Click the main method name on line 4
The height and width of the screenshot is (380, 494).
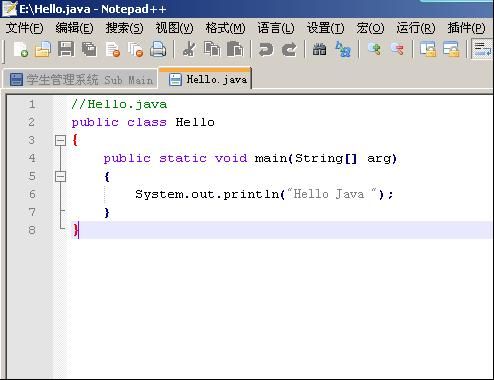(270, 158)
